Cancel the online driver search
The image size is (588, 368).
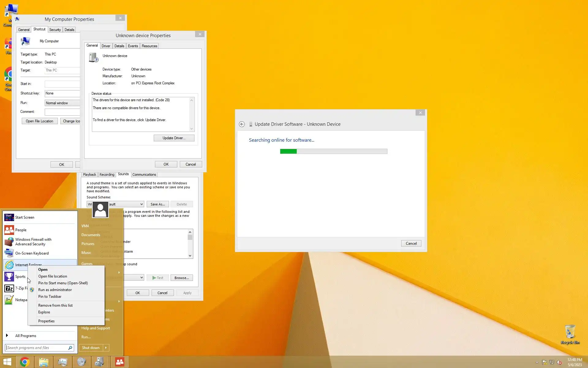411,243
